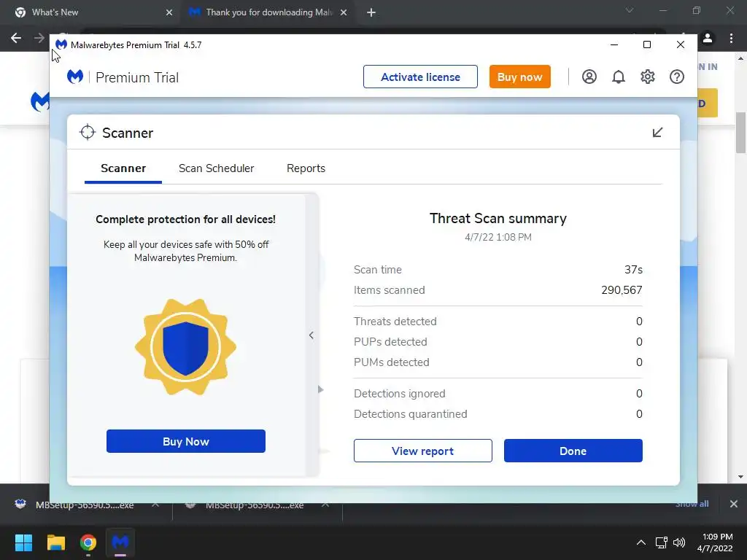The image size is (747, 560).
Task: Open the Scan Scheduler tab
Action: click(x=216, y=168)
